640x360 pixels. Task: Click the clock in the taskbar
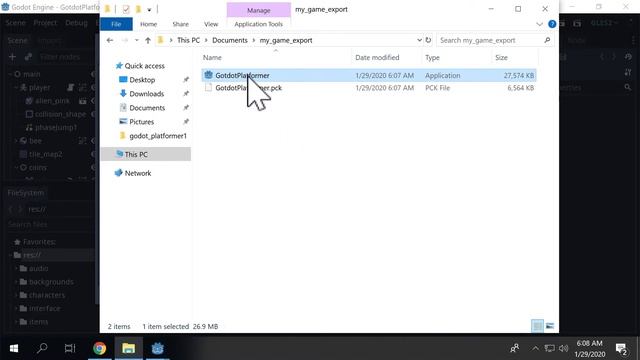click(x=589, y=349)
